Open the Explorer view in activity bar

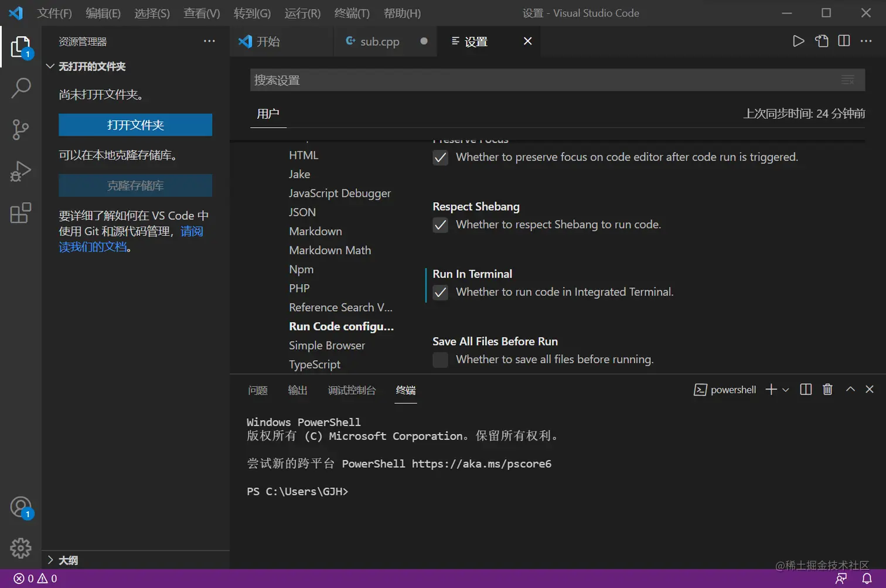(x=21, y=47)
